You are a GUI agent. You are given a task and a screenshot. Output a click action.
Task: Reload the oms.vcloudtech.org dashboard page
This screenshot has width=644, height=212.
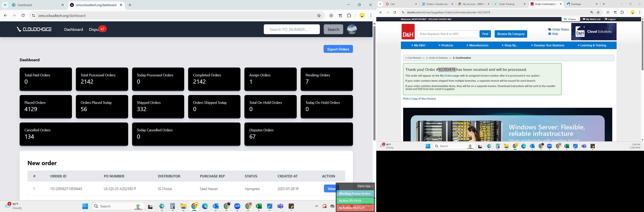(x=23, y=16)
